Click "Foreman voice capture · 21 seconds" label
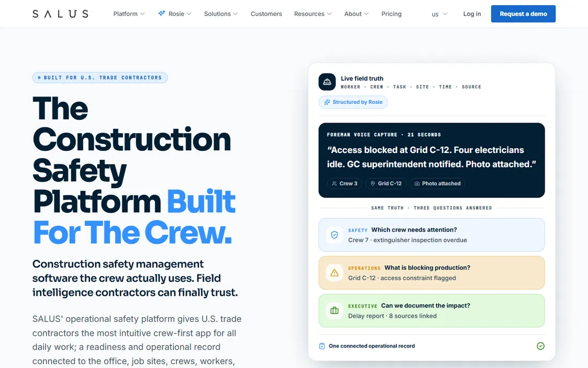Viewport: 588px width, 368px height. point(384,135)
